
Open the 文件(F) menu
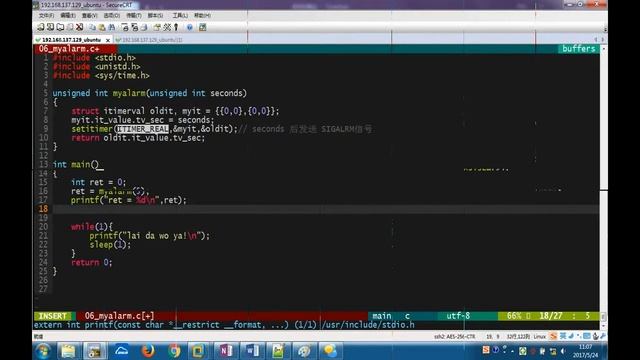[x=46, y=15]
